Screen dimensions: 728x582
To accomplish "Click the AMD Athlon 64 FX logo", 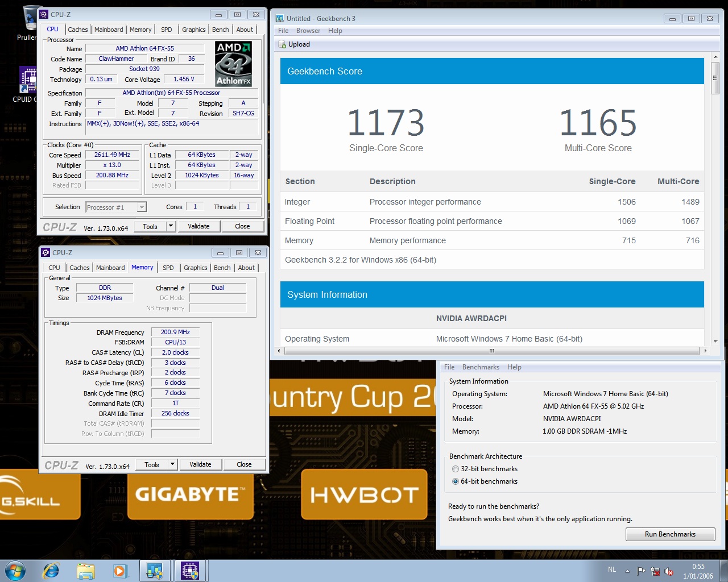I will pyautogui.click(x=234, y=64).
